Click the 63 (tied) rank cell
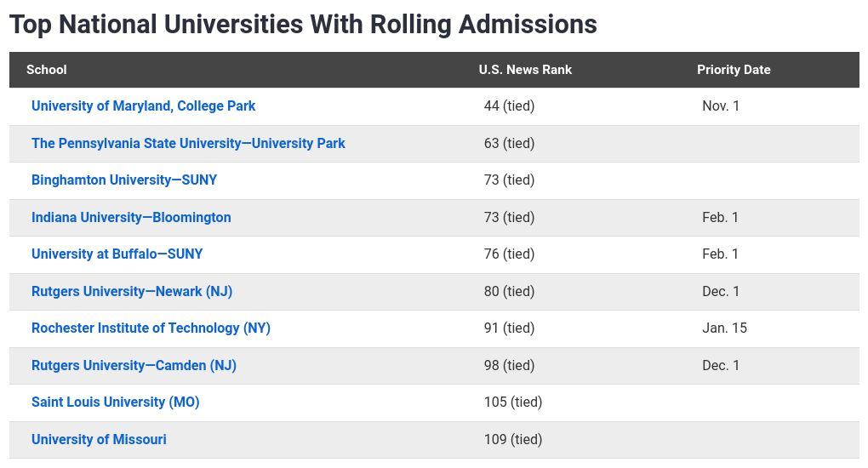This screenshot has width=868, height=468. click(509, 143)
